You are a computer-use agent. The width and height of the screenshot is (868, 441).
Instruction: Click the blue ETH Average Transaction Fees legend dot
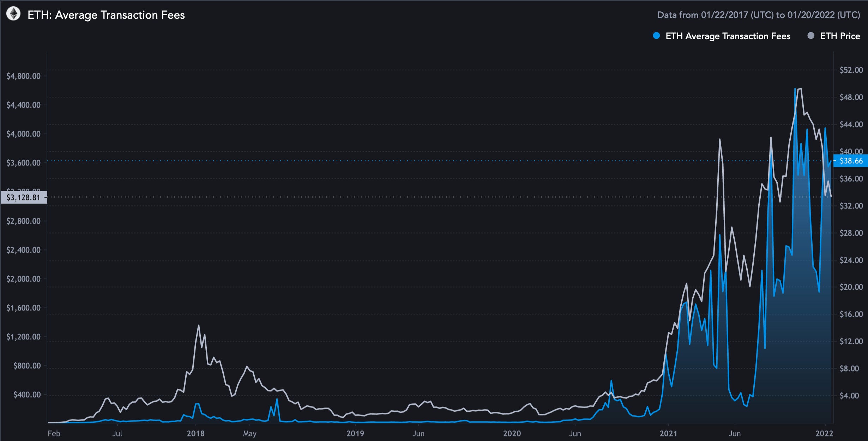pos(656,36)
